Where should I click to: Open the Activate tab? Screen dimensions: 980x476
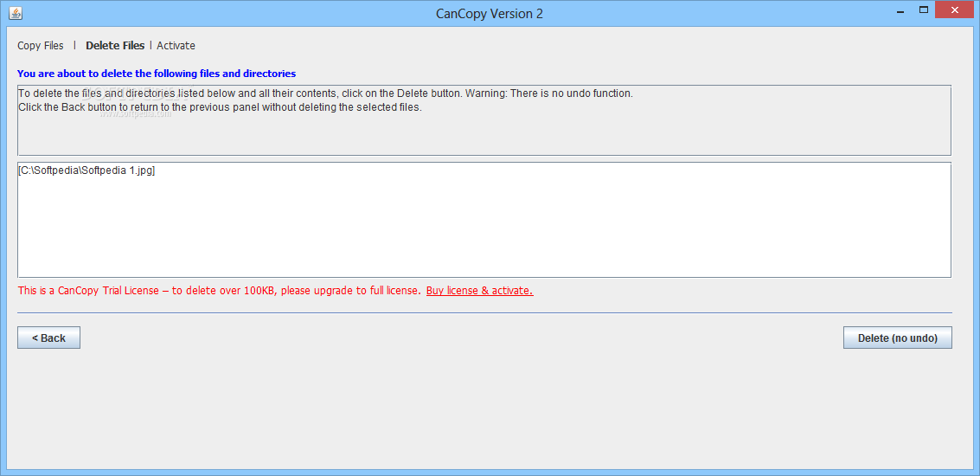[x=176, y=46]
